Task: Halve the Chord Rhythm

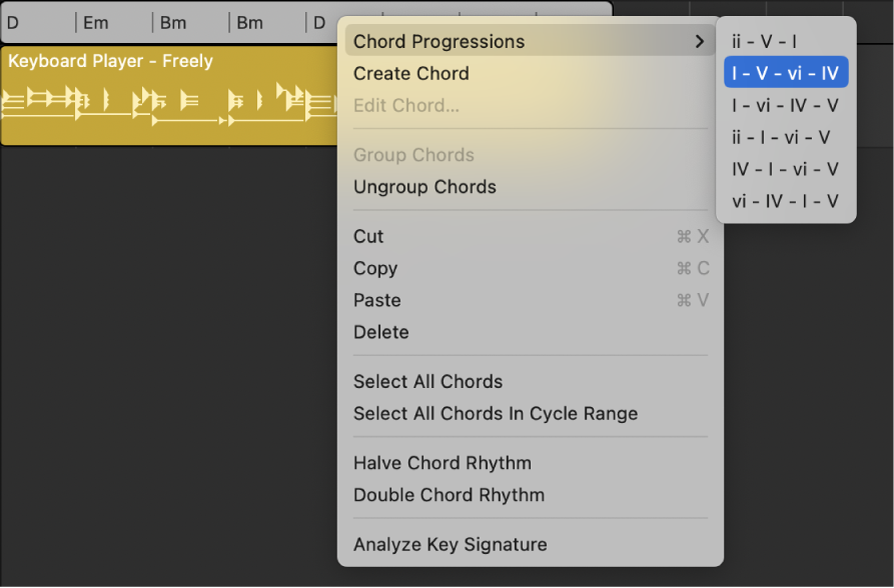Action: tap(442, 463)
